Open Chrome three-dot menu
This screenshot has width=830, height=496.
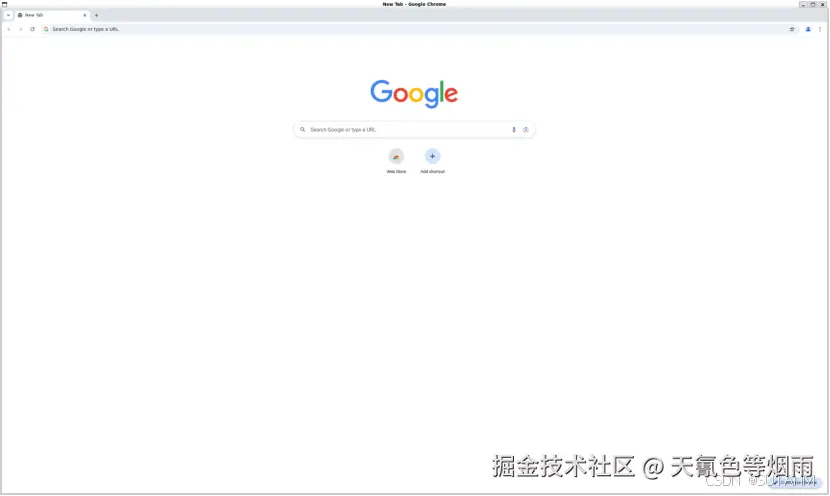tap(819, 29)
